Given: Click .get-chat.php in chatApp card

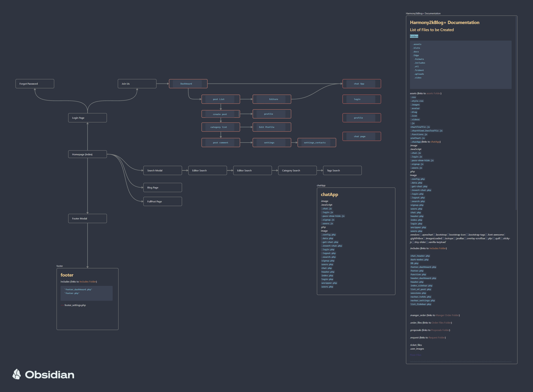Looking at the screenshot, I should tap(330, 242).
